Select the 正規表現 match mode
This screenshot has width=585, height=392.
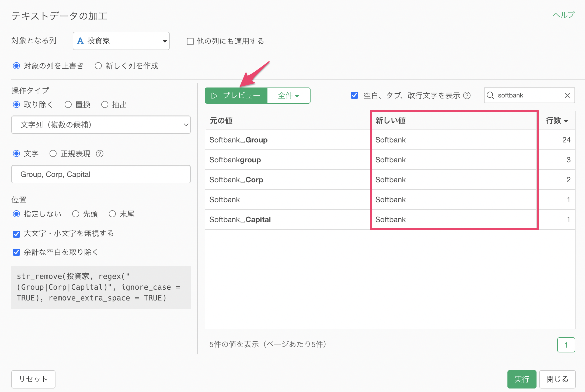click(x=53, y=153)
